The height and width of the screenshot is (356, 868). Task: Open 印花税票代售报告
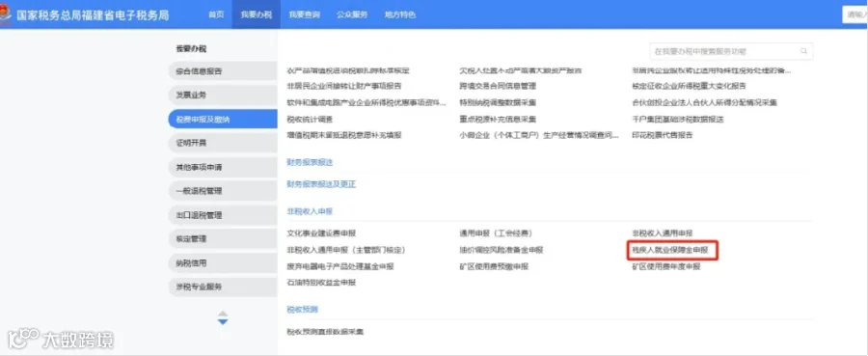pyautogui.click(x=662, y=135)
